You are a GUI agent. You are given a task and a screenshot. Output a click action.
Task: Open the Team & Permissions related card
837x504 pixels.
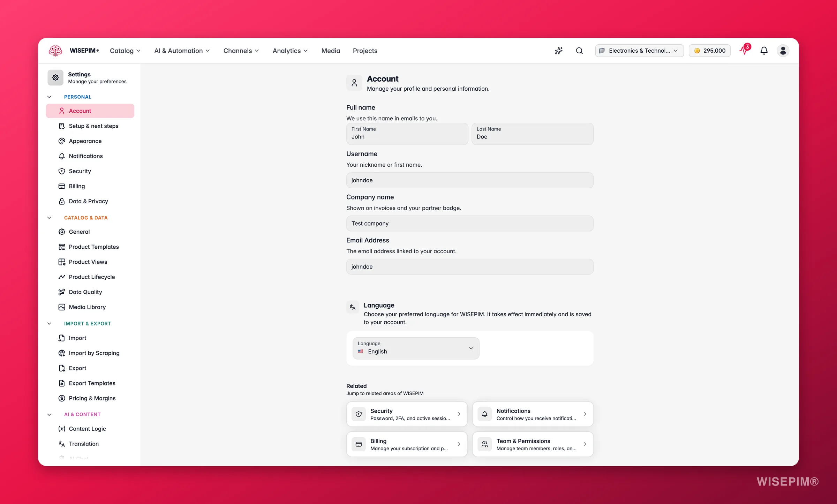[533, 444]
